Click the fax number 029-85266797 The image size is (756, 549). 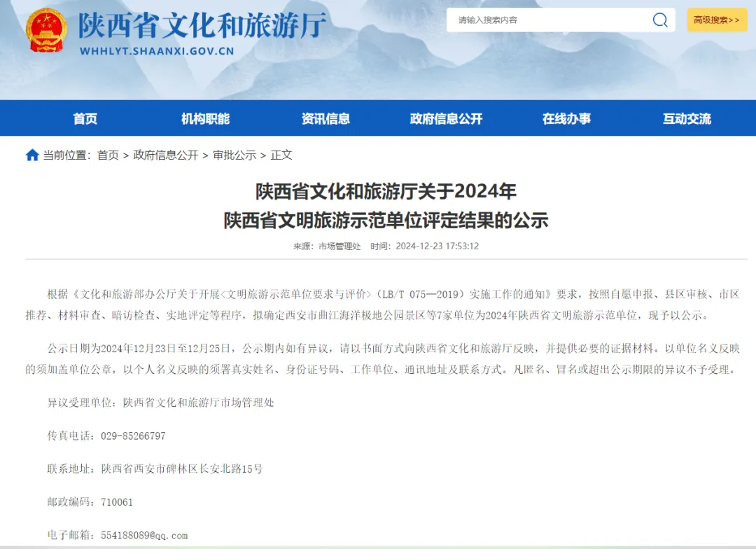tap(133, 436)
